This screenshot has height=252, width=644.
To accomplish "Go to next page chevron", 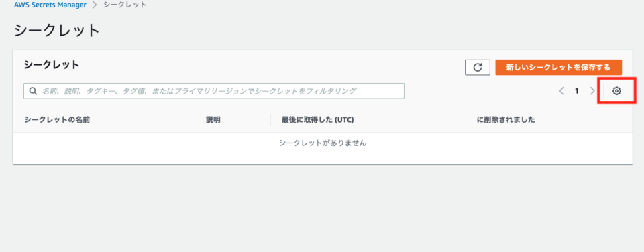I will click(x=592, y=91).
